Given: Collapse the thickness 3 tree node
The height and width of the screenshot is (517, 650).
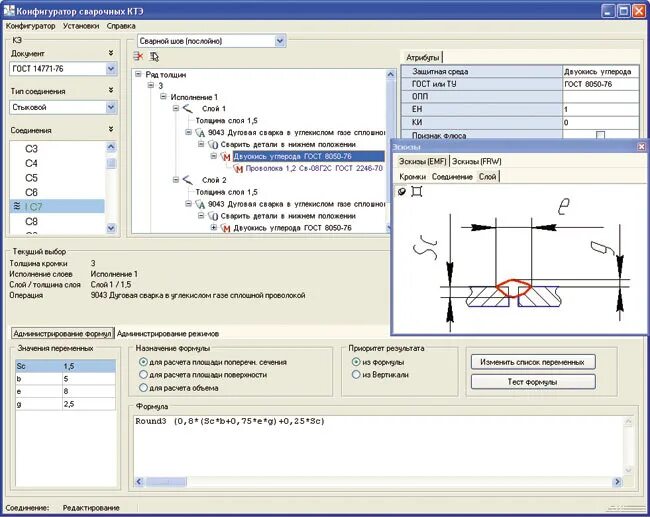Looking at the screenshot, I should click(x=151, y=85).
